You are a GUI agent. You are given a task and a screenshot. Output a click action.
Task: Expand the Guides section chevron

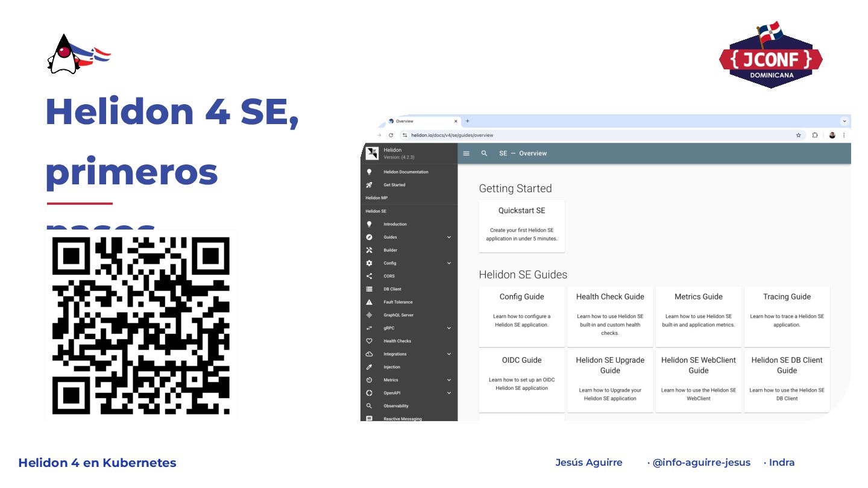[449, 237]
